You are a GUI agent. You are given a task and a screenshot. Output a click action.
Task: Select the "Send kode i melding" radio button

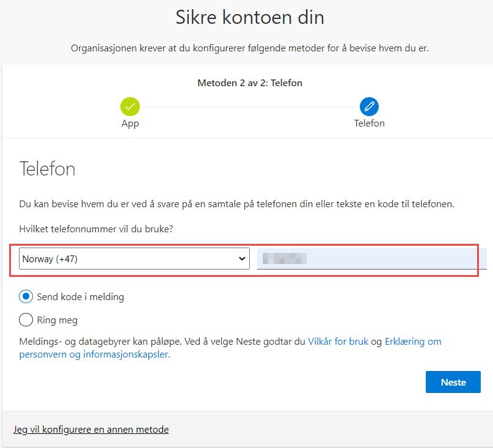tap(26, 297)
